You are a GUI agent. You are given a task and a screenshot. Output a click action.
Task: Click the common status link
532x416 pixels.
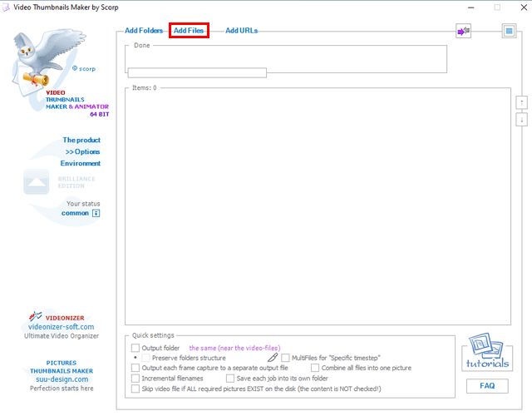(75, 213)
